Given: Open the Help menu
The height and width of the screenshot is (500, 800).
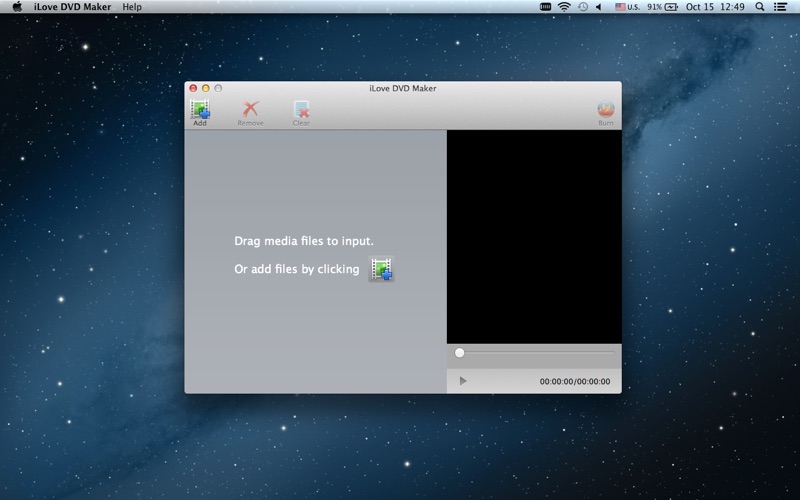Looking at the screenshot, I should click(132, 7).
